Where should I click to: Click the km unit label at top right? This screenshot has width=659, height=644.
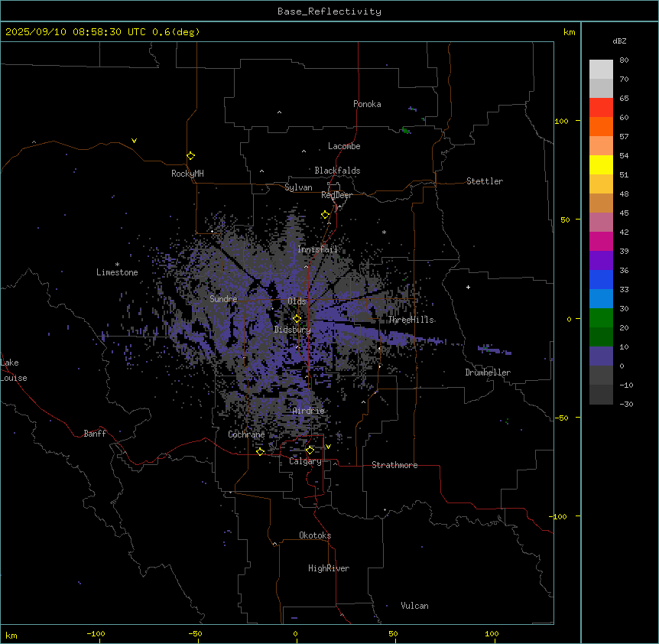pos(570,32)
